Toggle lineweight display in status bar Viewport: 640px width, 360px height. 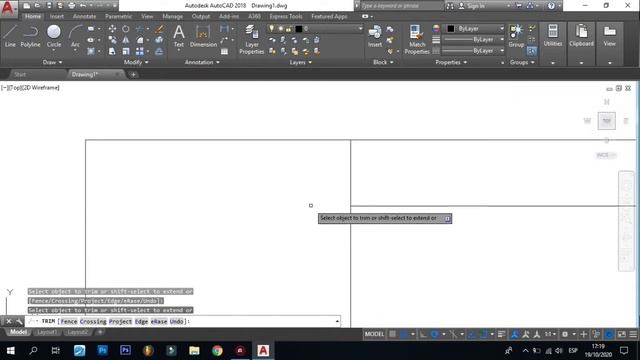pos(502,334)
